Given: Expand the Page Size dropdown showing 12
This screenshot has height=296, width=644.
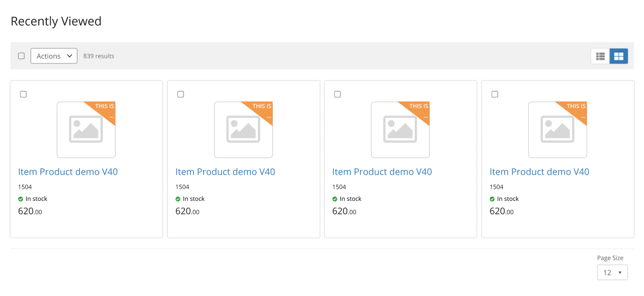Looking at the screenshot, I should 612,272.
